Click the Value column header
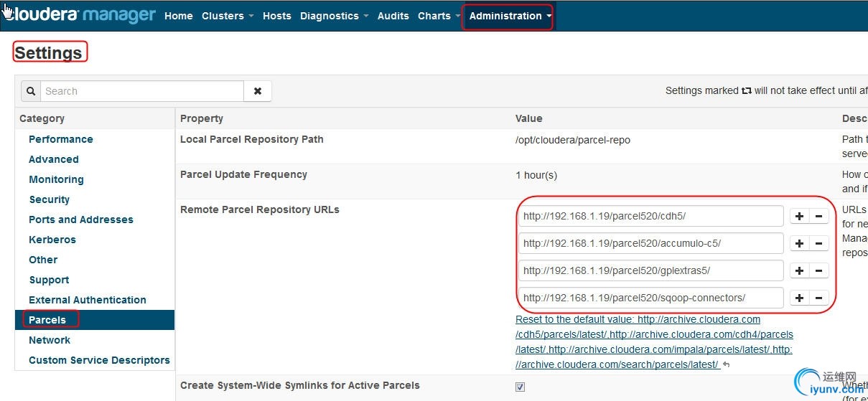Image resolution: width=868 pixels, height=401 pixels. 529,118
